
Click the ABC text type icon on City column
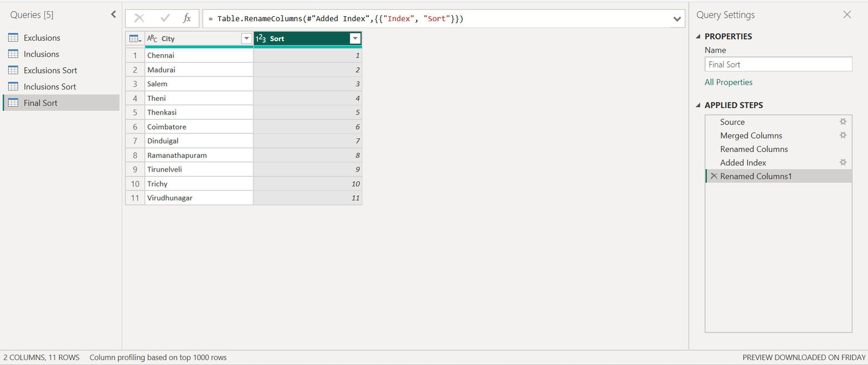coord(152,39)
